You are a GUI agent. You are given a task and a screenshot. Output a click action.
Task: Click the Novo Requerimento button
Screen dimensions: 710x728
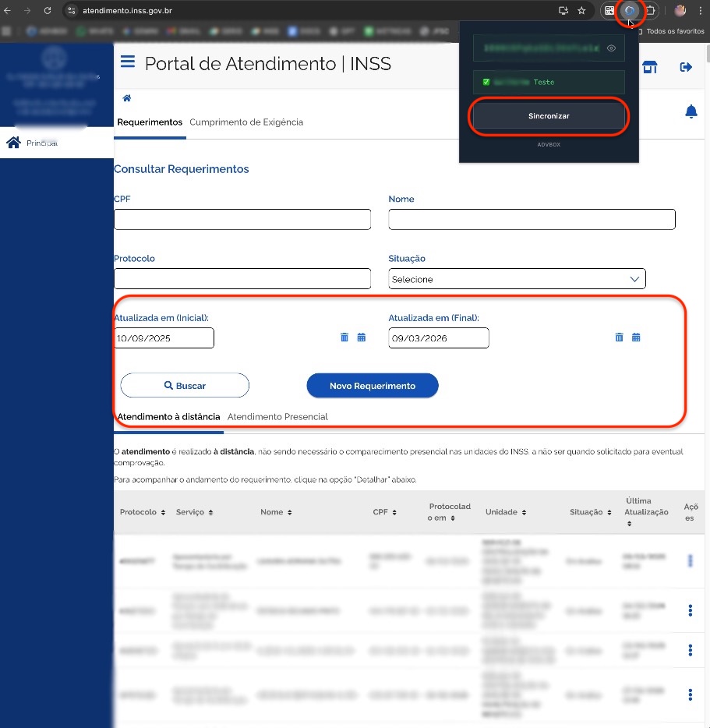pyautogui.click(x=373, y=386)
